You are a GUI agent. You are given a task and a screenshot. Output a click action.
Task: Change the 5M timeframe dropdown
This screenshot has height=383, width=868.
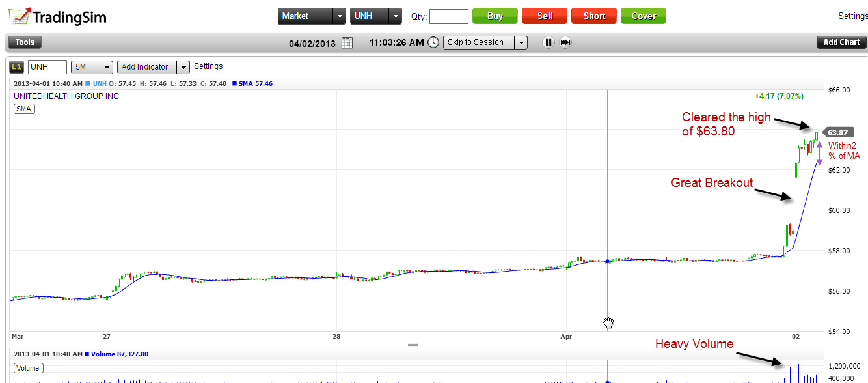(92, 67)
